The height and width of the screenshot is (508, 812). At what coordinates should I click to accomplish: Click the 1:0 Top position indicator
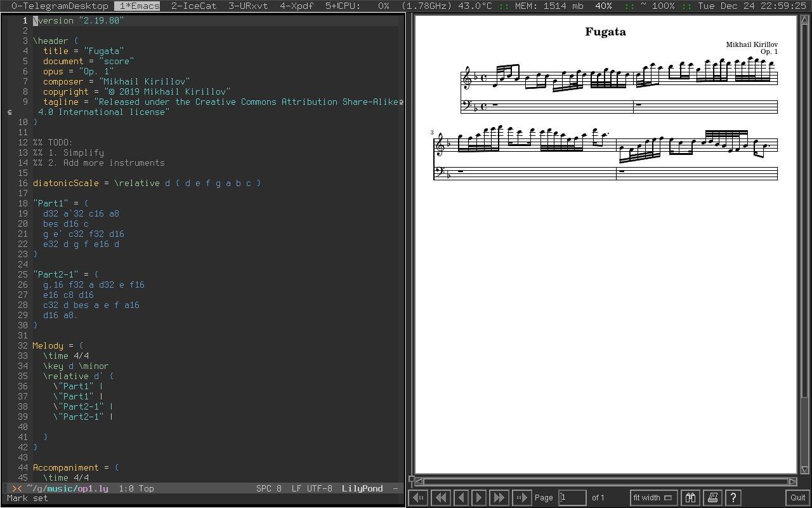[x=136, y=488]
